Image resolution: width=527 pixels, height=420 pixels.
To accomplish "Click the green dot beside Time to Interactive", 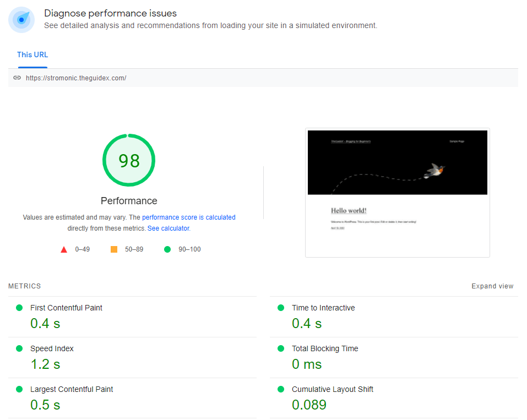I will tap(280, 308).
